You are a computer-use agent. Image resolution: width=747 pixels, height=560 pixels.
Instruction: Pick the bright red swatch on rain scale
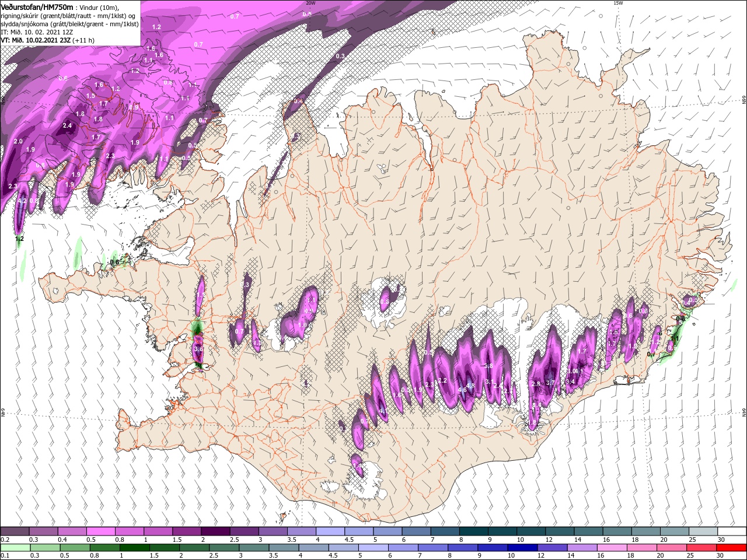click(x=731, y=548)
